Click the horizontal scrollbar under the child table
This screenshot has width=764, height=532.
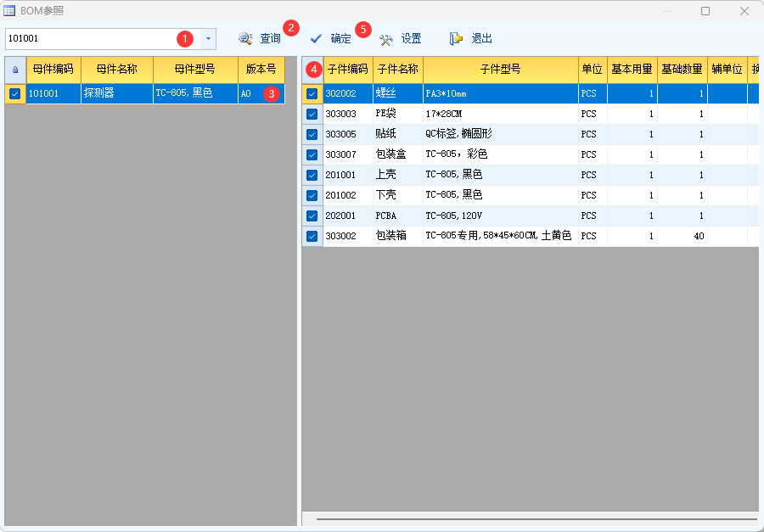coord(536,518)
